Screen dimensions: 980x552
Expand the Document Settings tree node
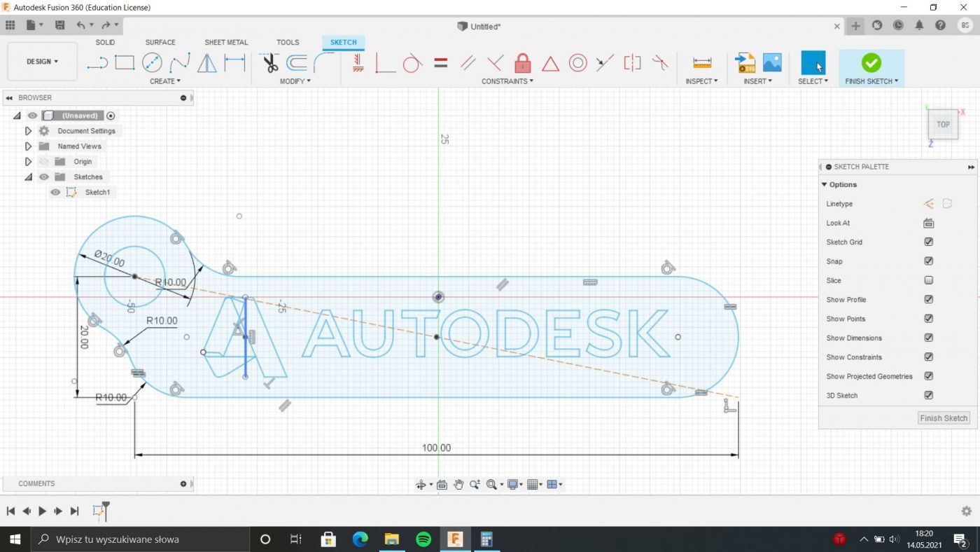point(28,131)
